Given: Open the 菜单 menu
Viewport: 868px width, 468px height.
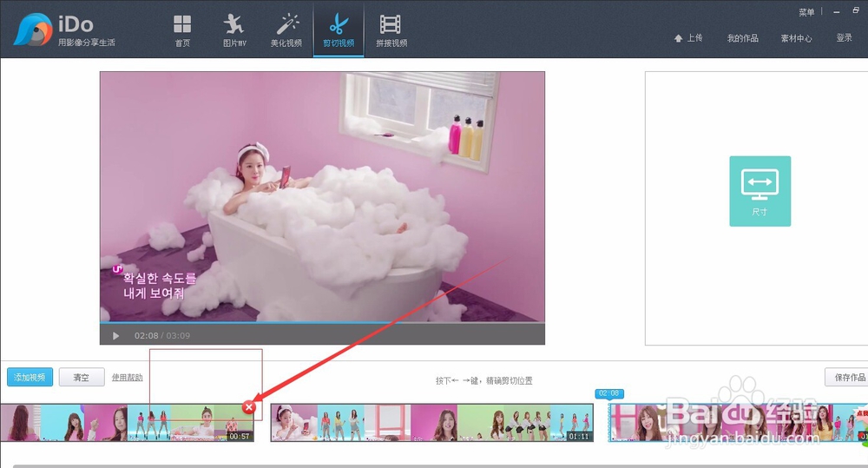Looking at the screenshot, I should tap(806, 11).
